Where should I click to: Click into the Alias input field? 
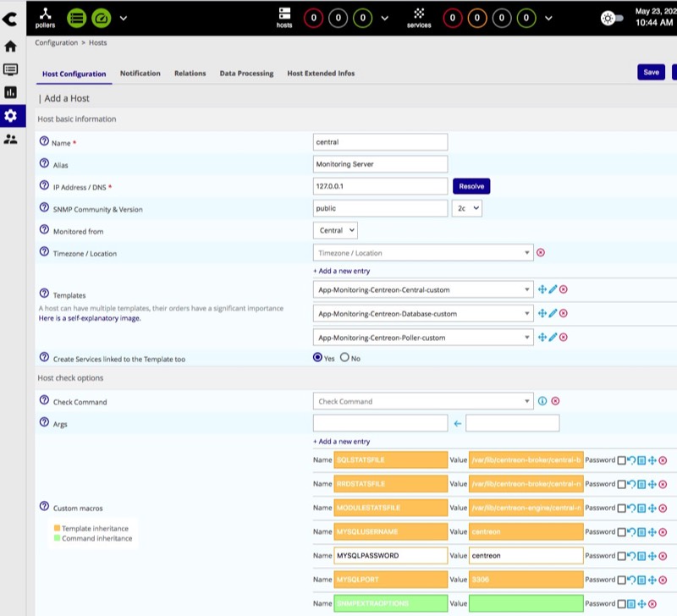click(380, 164)
